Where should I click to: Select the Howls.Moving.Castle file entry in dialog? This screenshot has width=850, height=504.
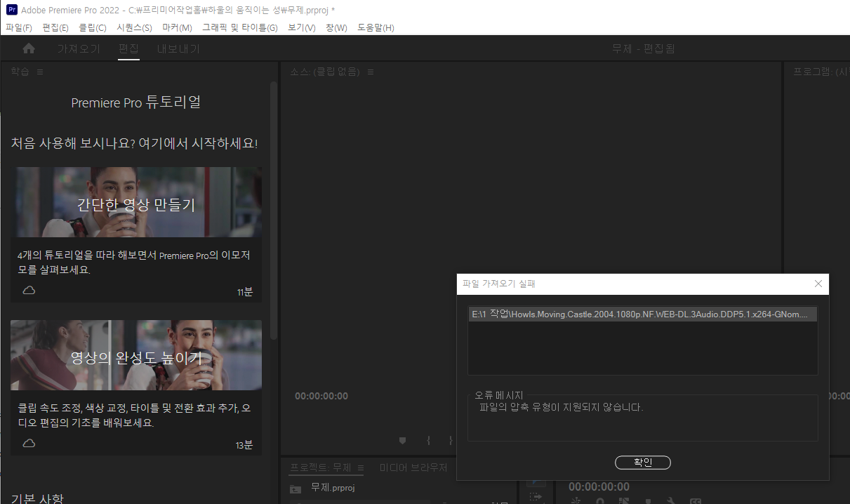[x=642, y=314]
